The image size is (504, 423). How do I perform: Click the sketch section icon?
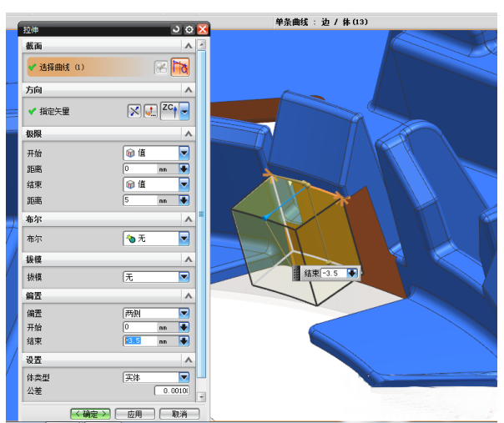pos(160,68)
